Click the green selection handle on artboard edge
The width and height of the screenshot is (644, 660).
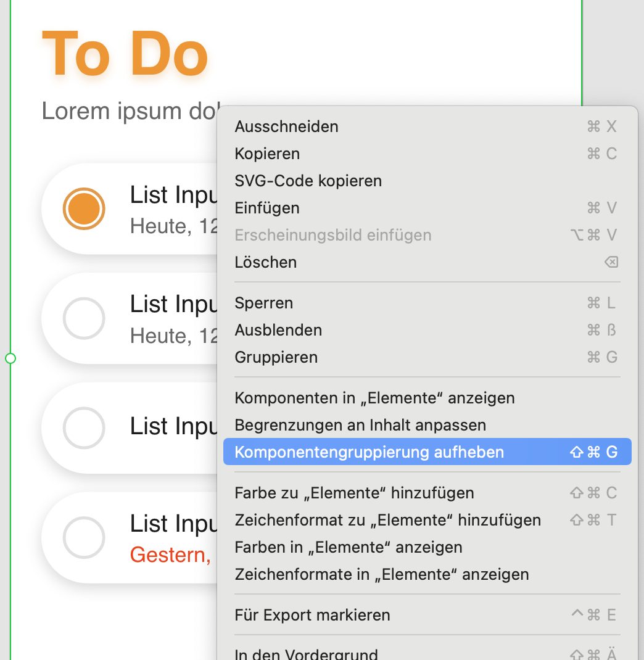(x=10, y=358)
